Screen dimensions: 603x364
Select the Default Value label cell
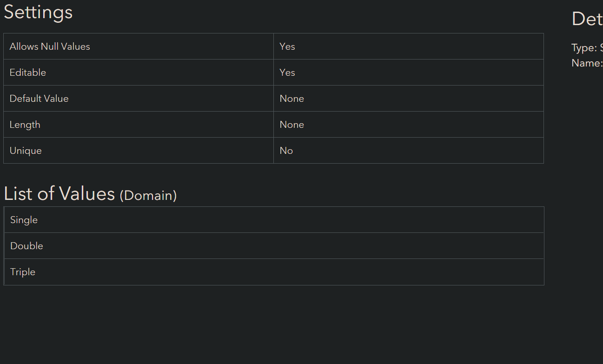point(39,99)
